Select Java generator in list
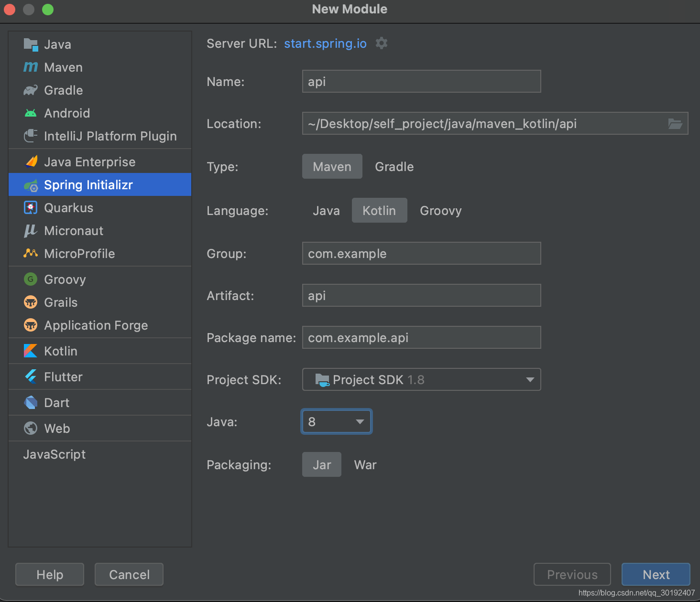Viewport: 700px width, 602px height. tap(100, 44)
